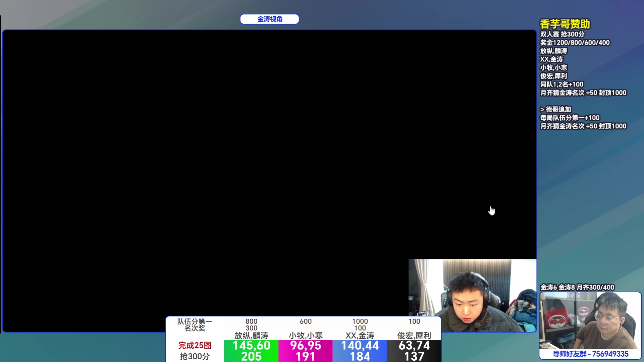Select the 每局队伍分第一+100 line
The width and height of the screenshot is (644, 362).
(570, 118)
